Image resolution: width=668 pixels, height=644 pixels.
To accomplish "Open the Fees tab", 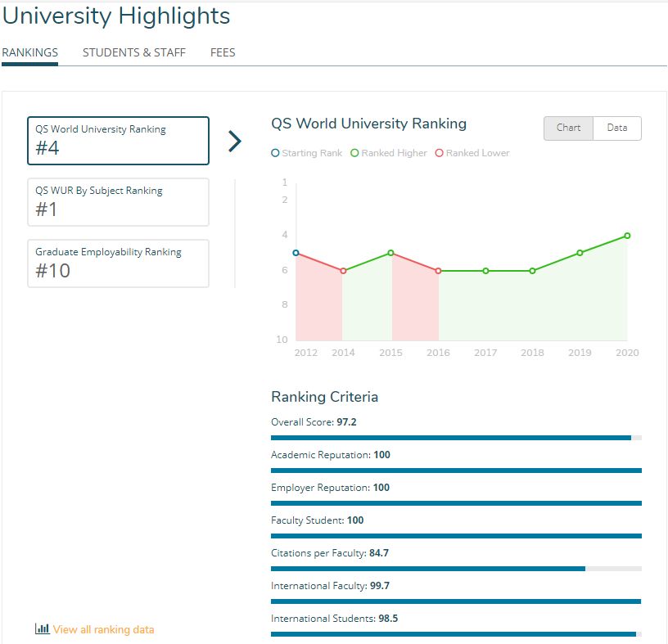I will (223, 52).
